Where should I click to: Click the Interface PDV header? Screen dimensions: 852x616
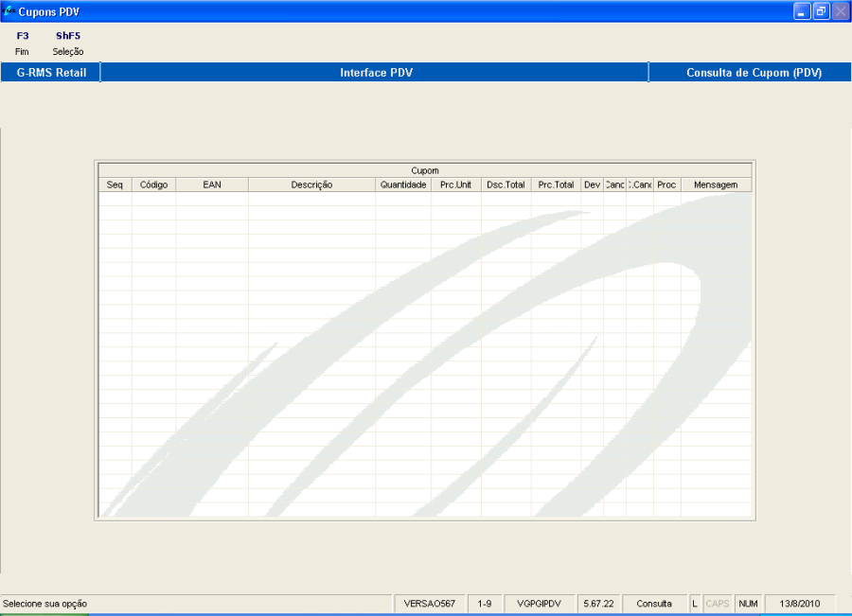click(376, 73)
